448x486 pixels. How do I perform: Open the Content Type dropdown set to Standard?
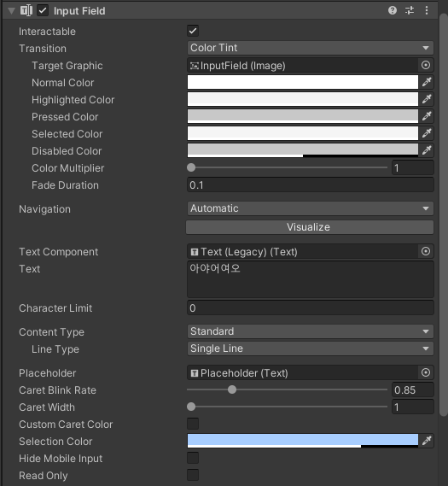(311, 331)
